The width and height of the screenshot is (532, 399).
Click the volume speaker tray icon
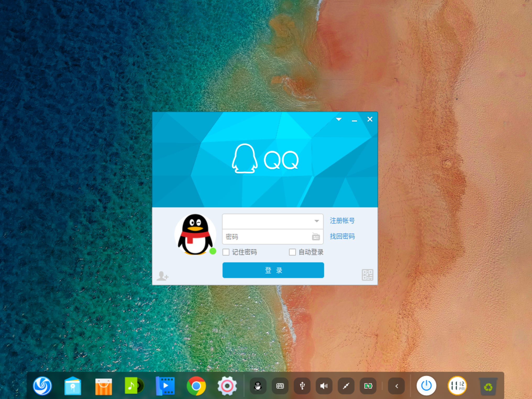324,386
